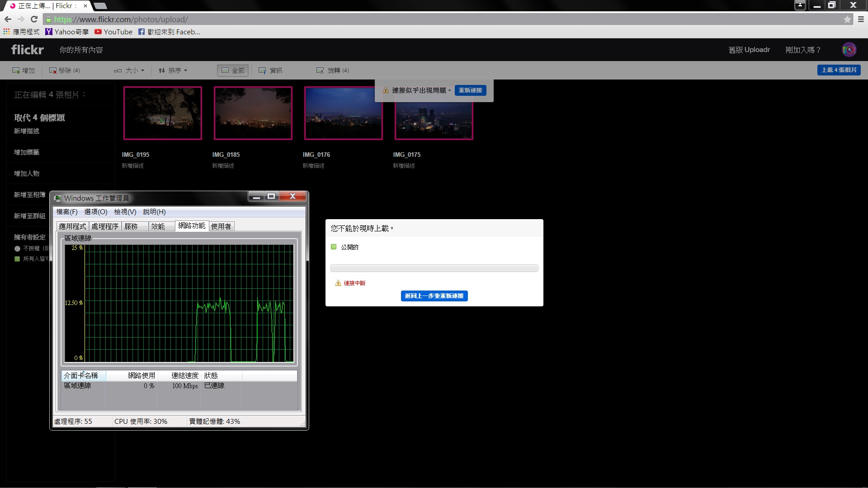
Task: Click the browser reload icon
Action: click(x=34, y=19)
